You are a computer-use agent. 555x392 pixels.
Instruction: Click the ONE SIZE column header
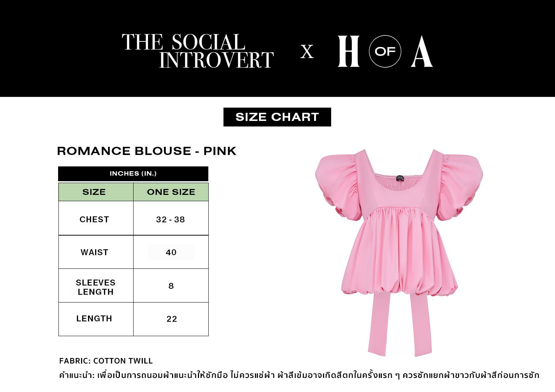pyautogui.click(x=171, y=192)
